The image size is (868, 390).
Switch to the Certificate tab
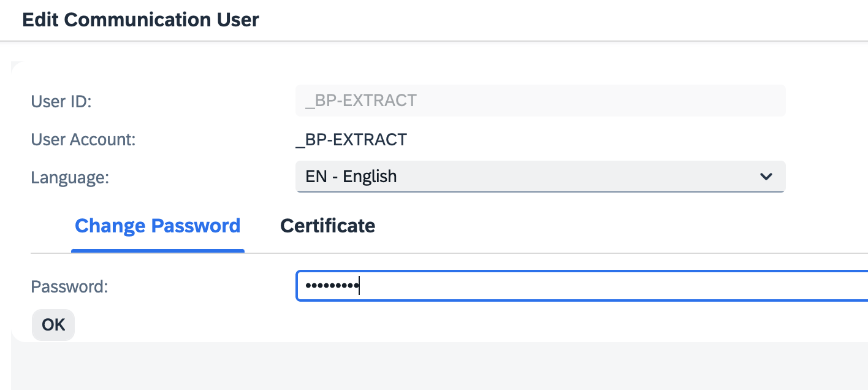pos(327,226)
